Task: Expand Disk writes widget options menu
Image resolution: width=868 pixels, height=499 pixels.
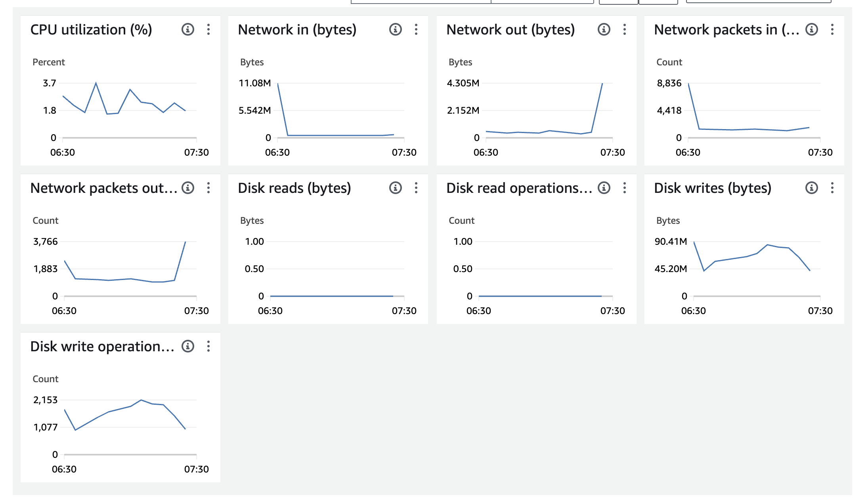Action: [x=832, y=188]
